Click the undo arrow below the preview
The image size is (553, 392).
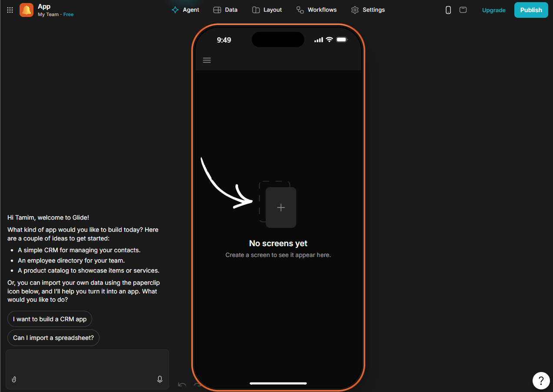click(182, 385)
